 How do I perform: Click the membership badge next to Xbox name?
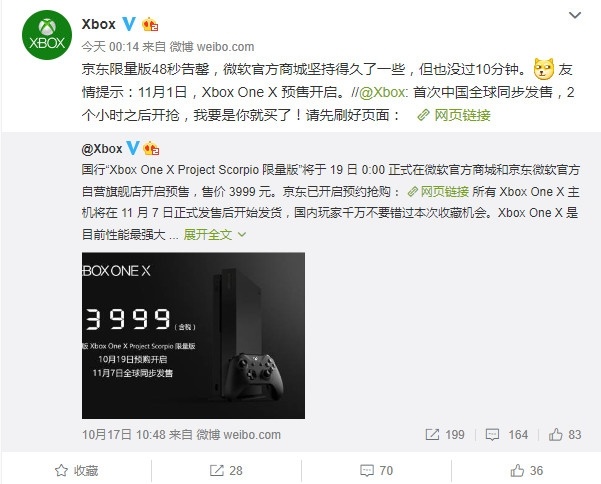[150, 25]
